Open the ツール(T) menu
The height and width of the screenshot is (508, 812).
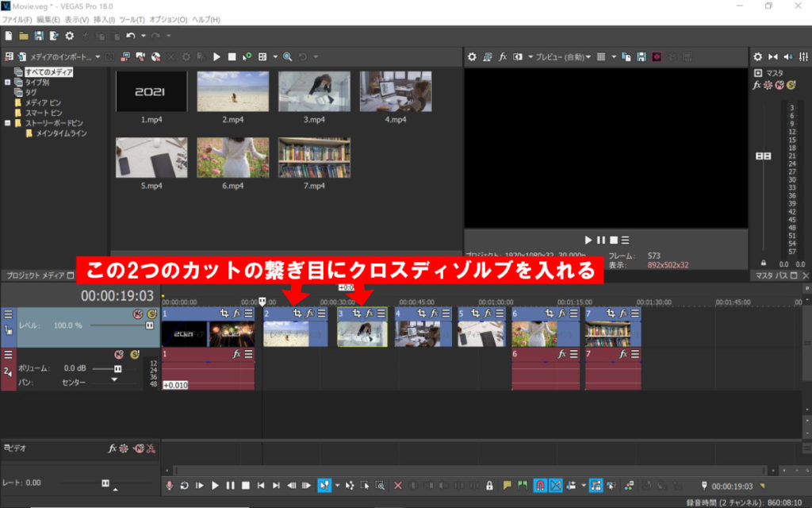[131, 19]
